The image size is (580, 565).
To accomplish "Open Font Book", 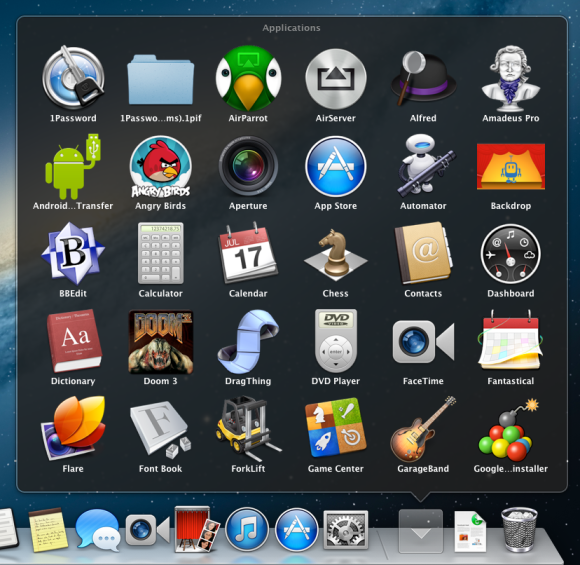I will (x=161, y=429).
